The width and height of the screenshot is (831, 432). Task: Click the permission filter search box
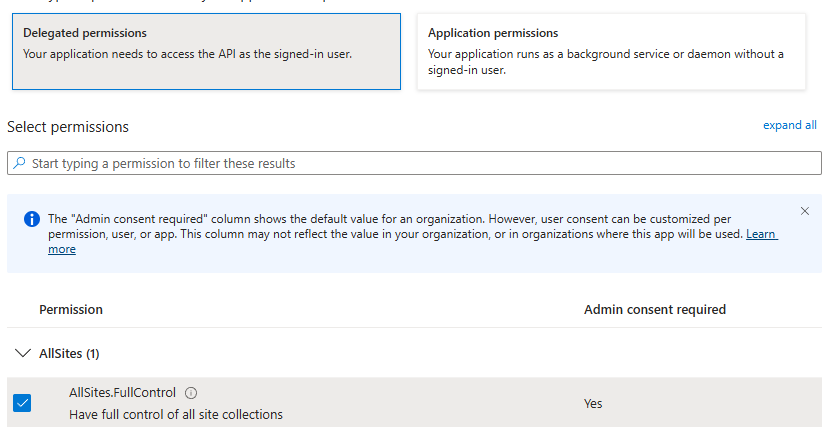(x=420, y=163)
